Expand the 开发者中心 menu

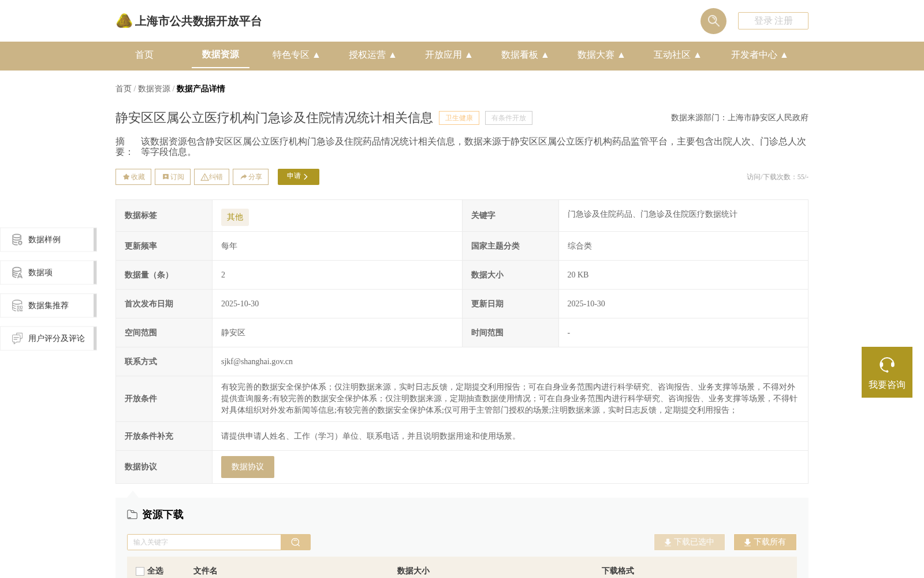[x=759, y=55]
